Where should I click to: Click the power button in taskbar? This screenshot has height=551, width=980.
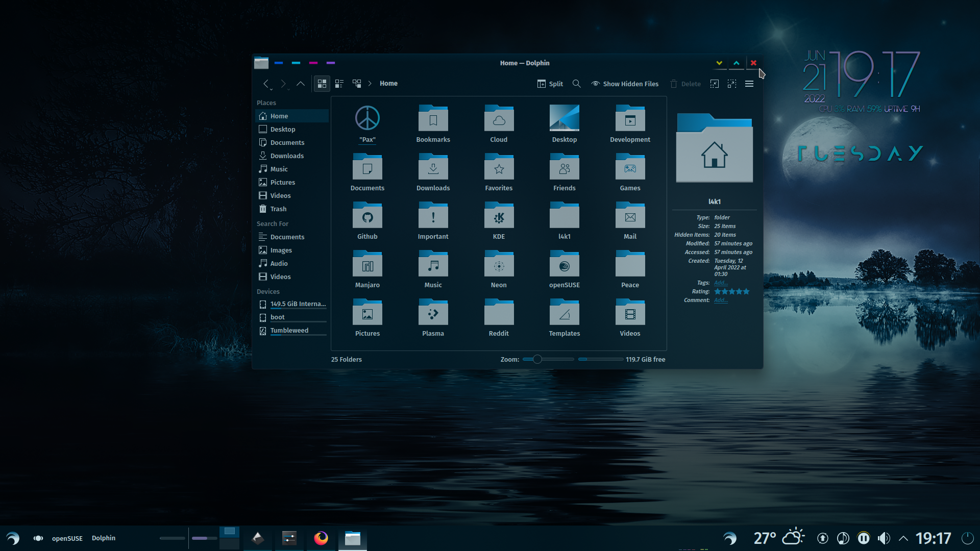[968, 538]
